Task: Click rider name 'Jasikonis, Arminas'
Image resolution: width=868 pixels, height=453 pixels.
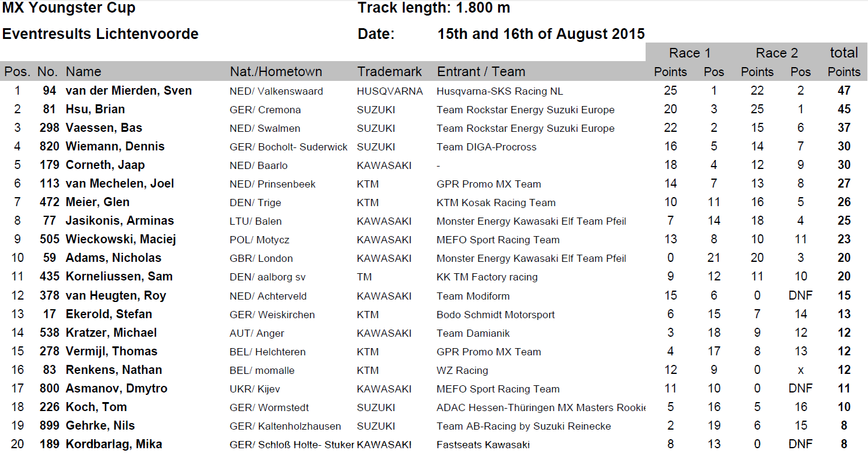Action: [x=120, y=221]
